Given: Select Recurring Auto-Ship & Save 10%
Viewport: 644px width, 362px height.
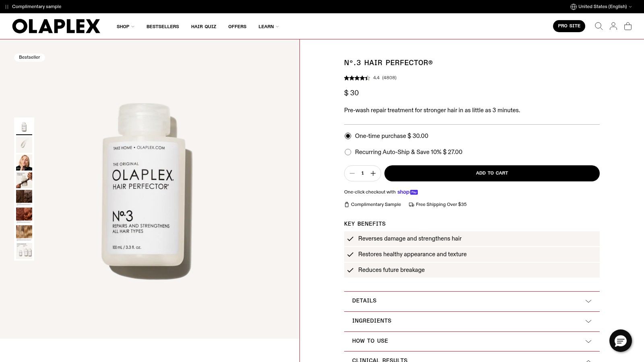Looking at the screenshot, I should (x=348, y=152).
